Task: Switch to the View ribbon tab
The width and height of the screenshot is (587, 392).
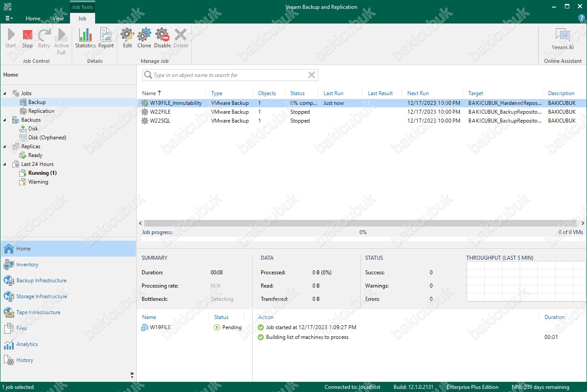Action: coord(58,19)
